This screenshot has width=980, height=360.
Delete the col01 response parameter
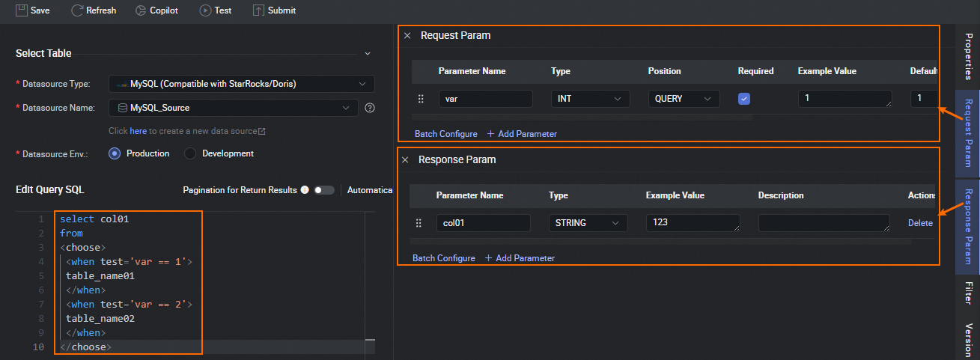[x=920, y=223]
